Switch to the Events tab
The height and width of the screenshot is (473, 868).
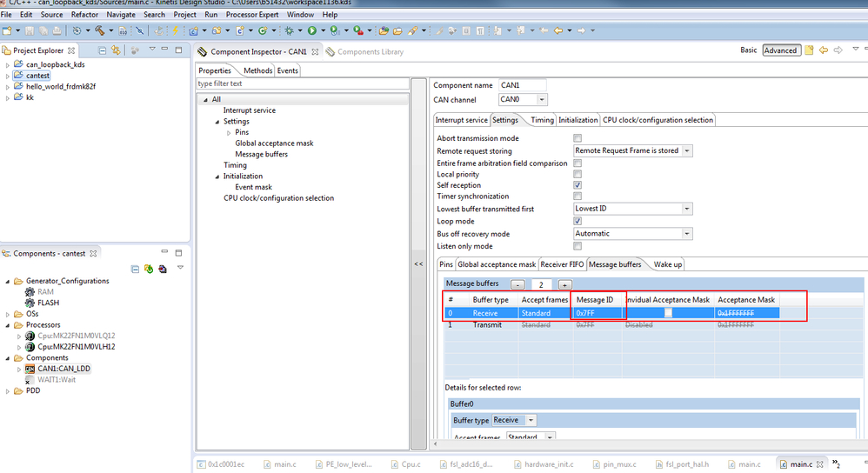[287, 70]
